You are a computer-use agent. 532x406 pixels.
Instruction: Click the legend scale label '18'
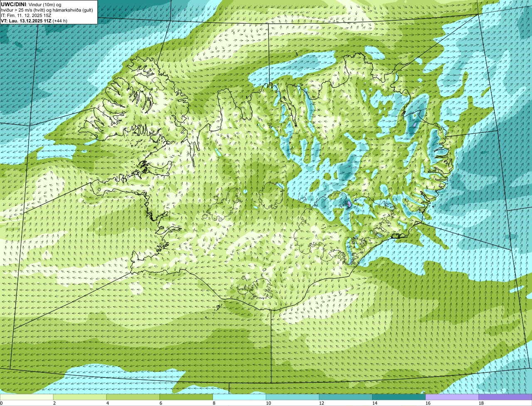point(481,403)
